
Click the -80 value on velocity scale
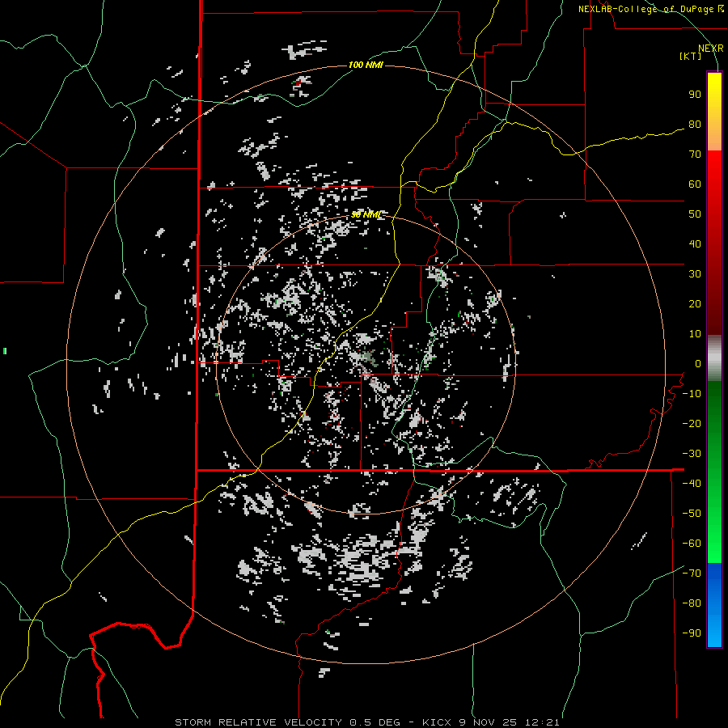coord(692,603)
